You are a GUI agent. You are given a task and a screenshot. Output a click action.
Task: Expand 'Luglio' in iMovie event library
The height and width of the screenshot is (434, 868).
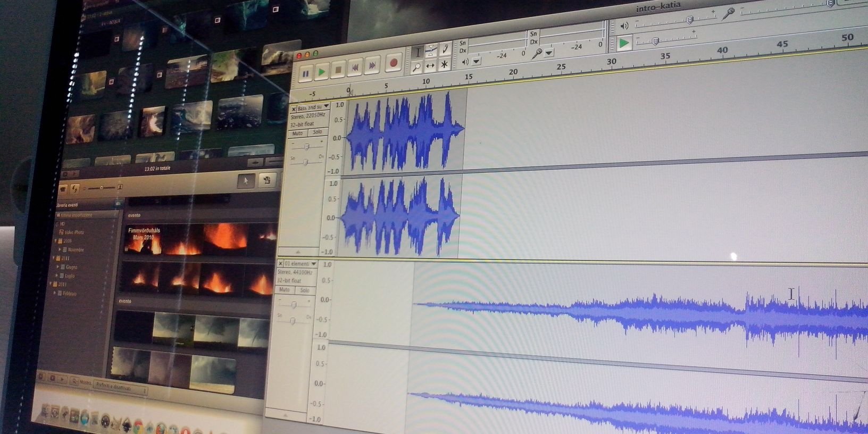pyautogui.click(x=57, y=276)
